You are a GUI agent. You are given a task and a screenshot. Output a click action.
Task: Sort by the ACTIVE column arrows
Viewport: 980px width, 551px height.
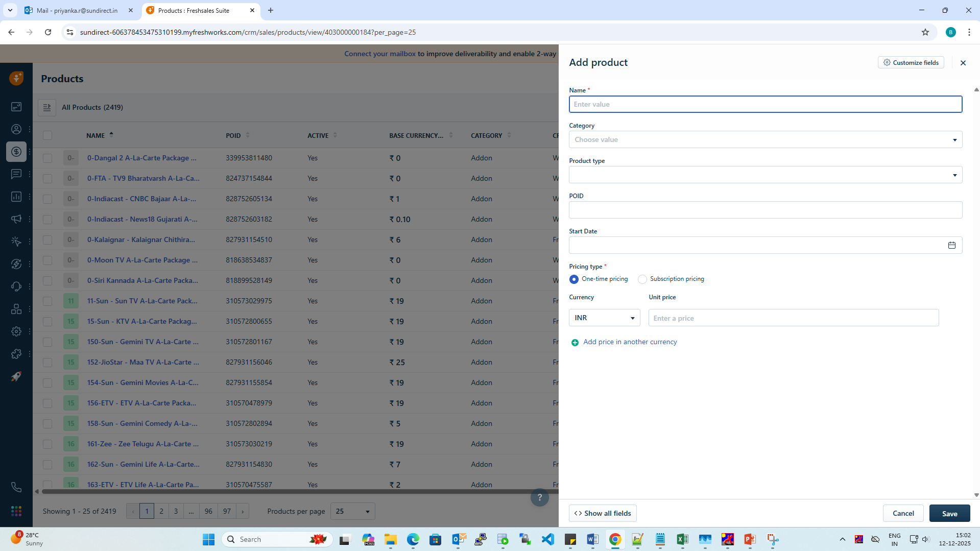pyautogui.click(x=335, y=135)
